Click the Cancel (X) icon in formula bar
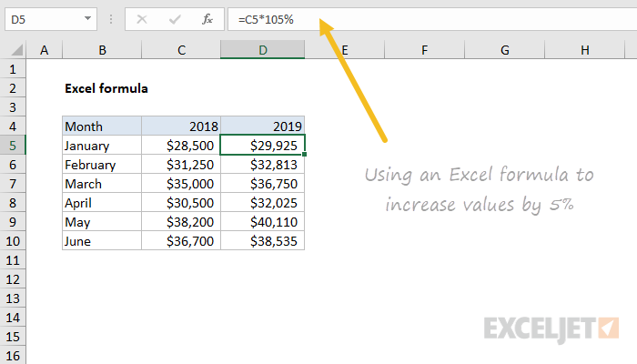 click(142, 19)
